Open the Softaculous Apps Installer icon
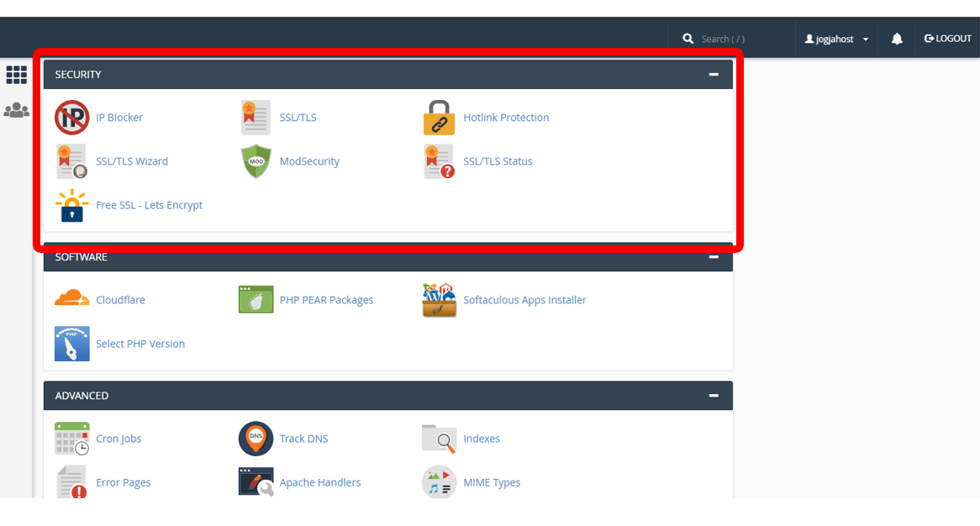 [439, 300]
